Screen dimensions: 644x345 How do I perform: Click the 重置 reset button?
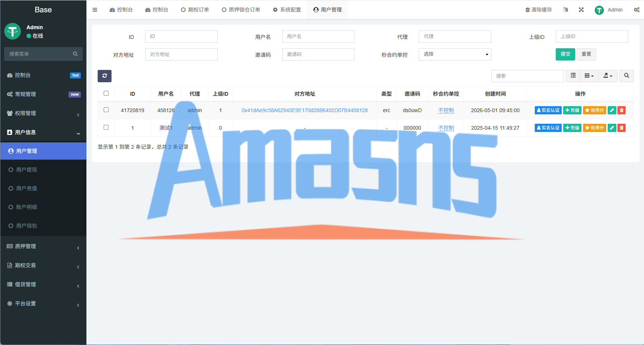coord(586,54)
